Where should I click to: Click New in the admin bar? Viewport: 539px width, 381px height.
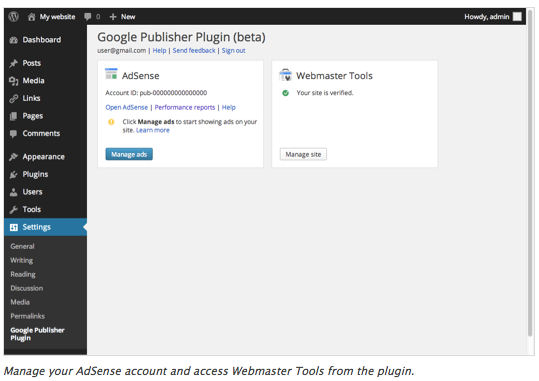[x=128, y=17]
